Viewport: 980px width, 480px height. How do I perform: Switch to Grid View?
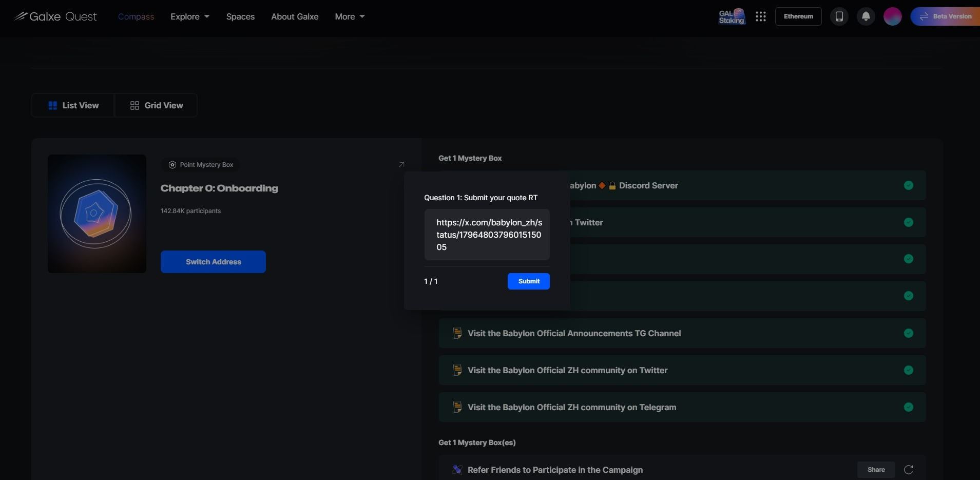coord(156,105)
